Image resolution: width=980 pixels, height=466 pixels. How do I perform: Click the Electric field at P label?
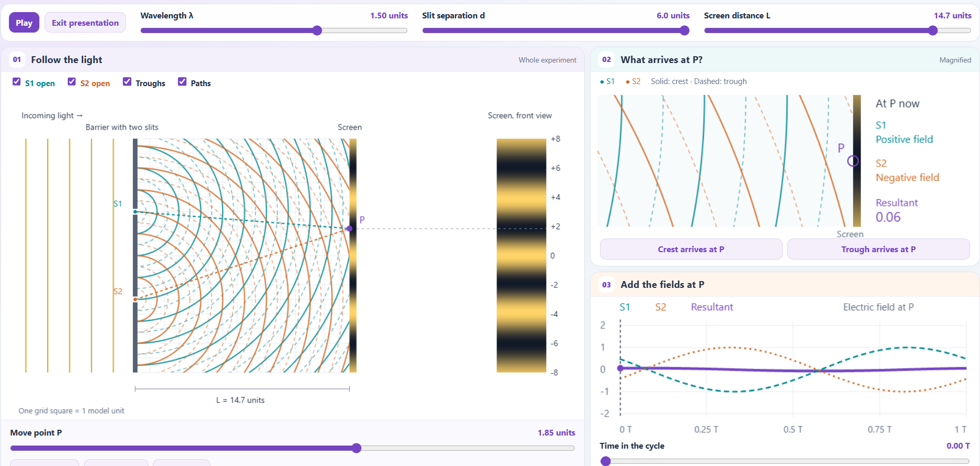(x=878, y=307)
